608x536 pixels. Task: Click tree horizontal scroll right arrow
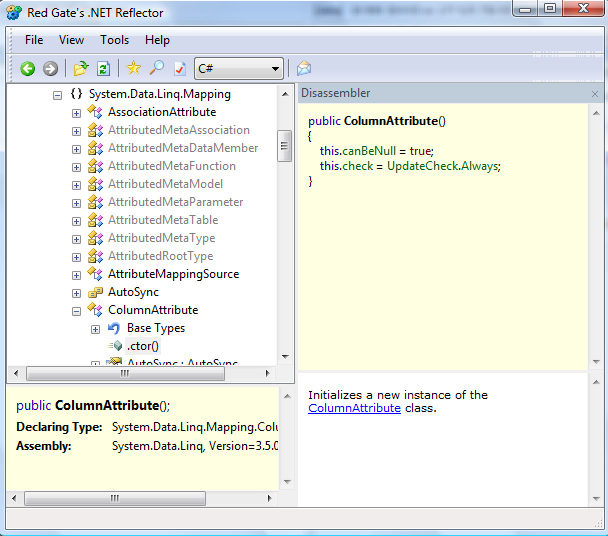coord(267,373)
